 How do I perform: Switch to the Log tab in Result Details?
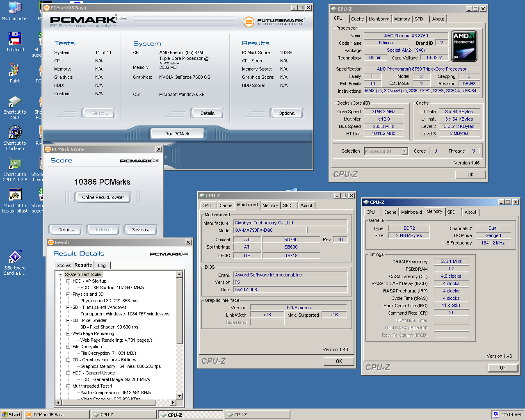pyautogui.click(x=102, y=265)
